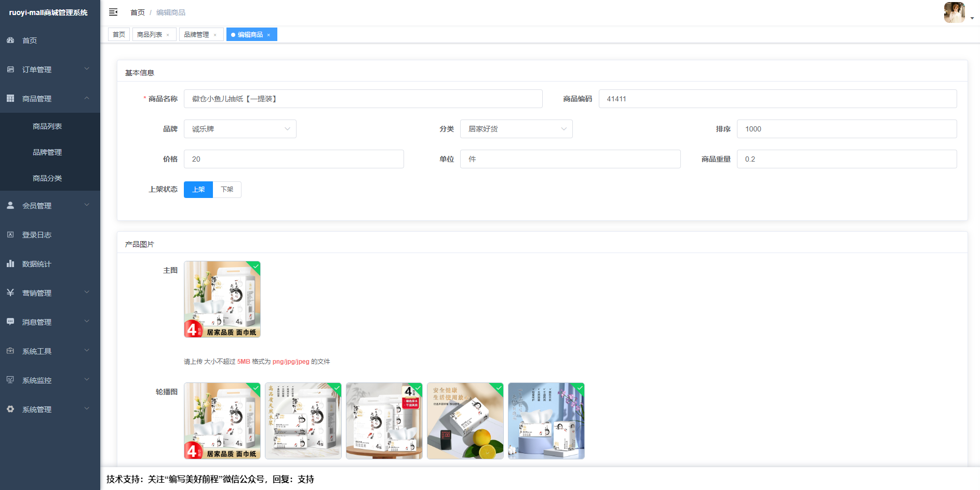The image size is (980, 490).
Task: Select the 下架 status option
Action: pos(227,189)
